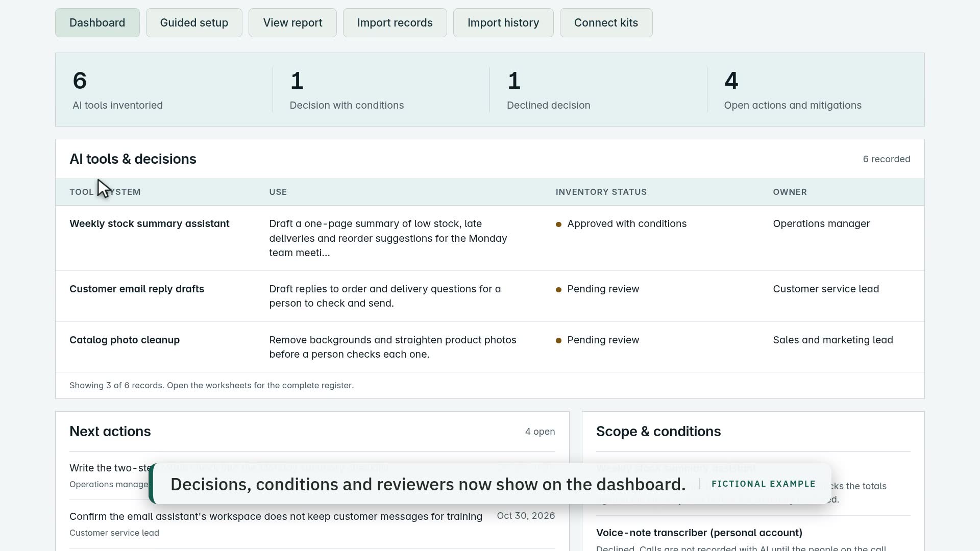980x551 pixels.
Task: Click Open actions and mitigations stat
Action: [x=815, y=90]
